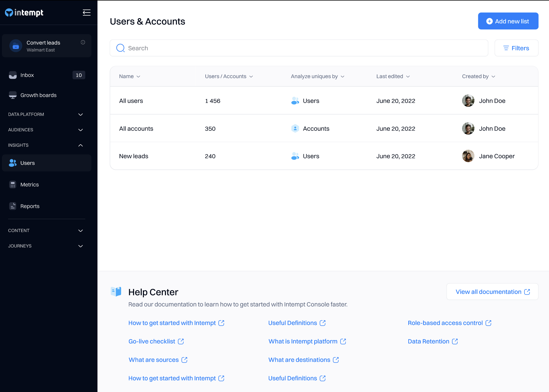Image resolution: width=549 pixels, height=392 pixels.
Task: Click the info icon on Convert leads
Action: coord(83,42)
